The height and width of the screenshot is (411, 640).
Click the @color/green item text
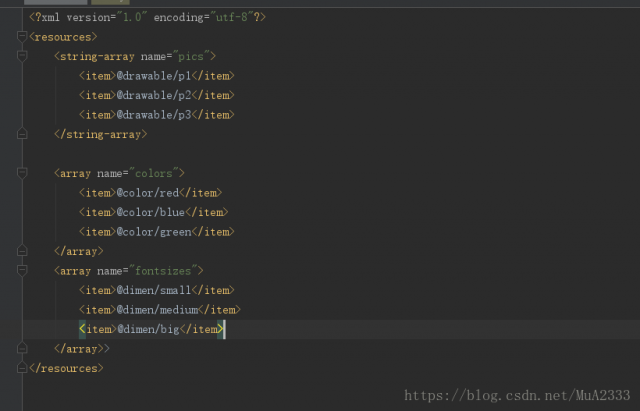tap(157, 232)
